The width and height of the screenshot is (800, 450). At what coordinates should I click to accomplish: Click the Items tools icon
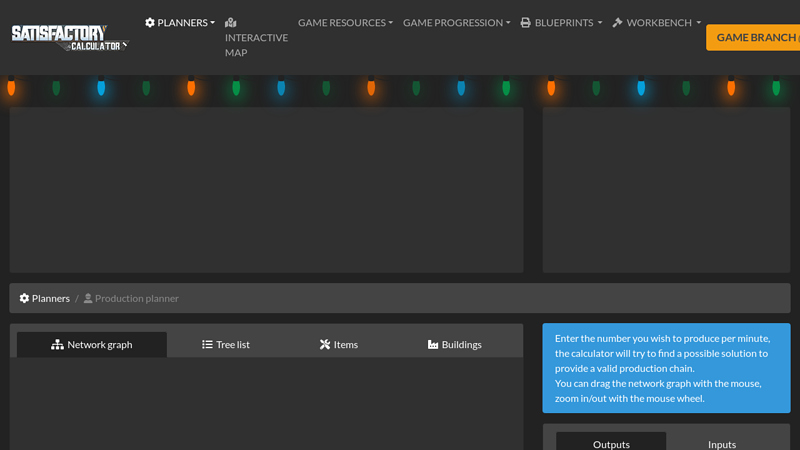click(x=325, y=344)
